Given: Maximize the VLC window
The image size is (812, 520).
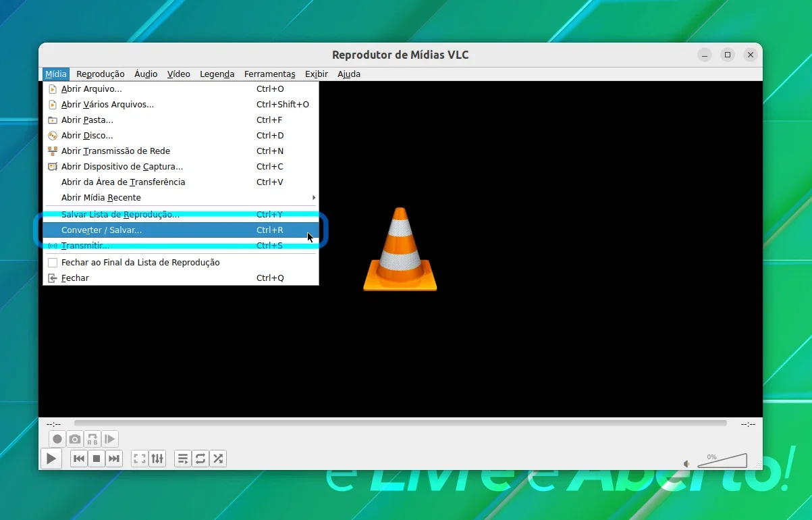Looking at the screenshot, I should coord(727,55).
